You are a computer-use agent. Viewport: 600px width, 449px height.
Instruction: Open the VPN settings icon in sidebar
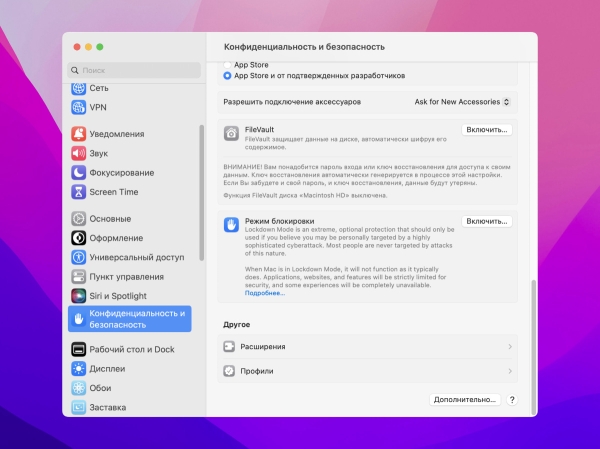pos(78,107)
